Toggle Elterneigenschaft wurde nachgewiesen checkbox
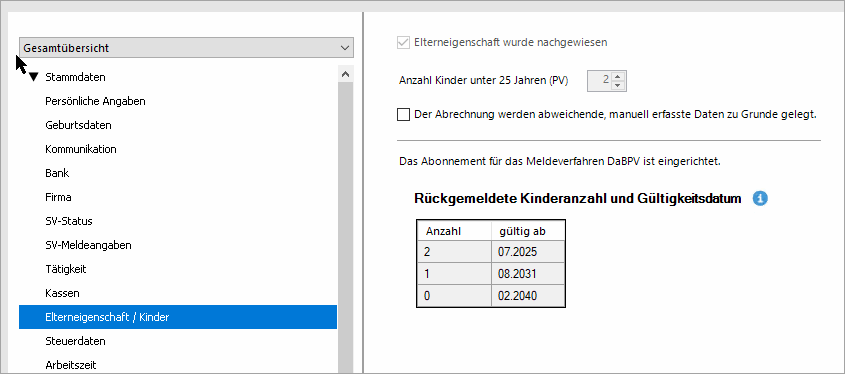This screenshot has width=845, height=374. coord(403,42)
